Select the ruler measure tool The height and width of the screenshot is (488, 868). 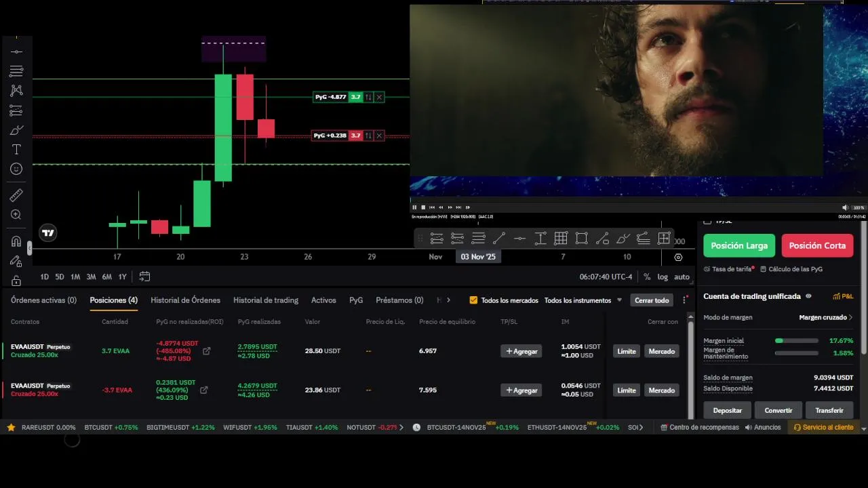[16, 195]
